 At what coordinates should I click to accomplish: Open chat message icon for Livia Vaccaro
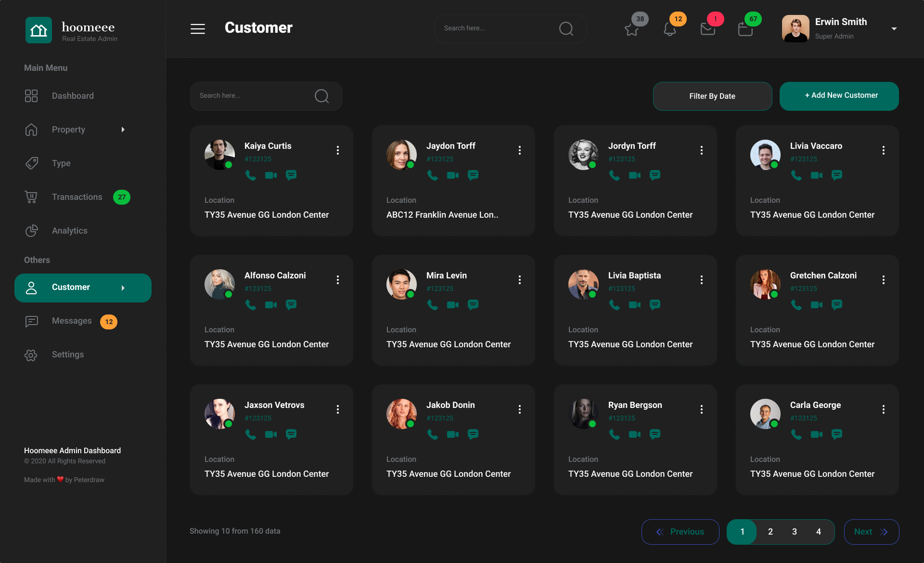click(836, 175)
